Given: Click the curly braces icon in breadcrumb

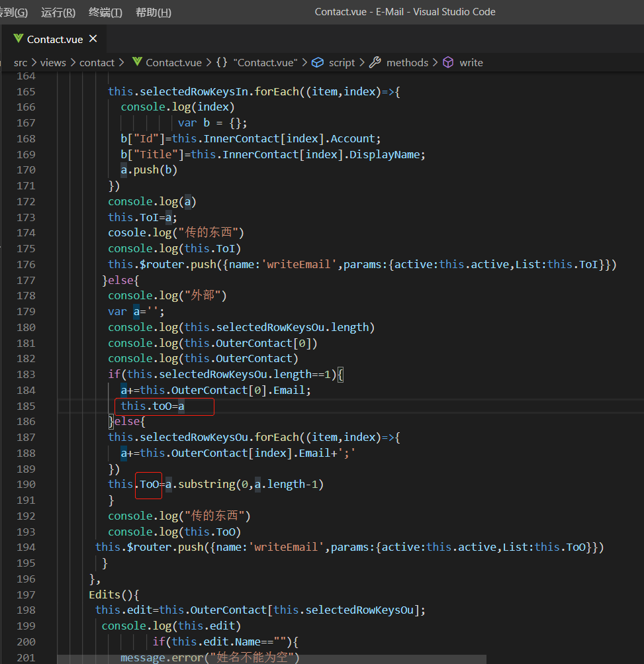Looking at the screenshot, I should point(222,62).
